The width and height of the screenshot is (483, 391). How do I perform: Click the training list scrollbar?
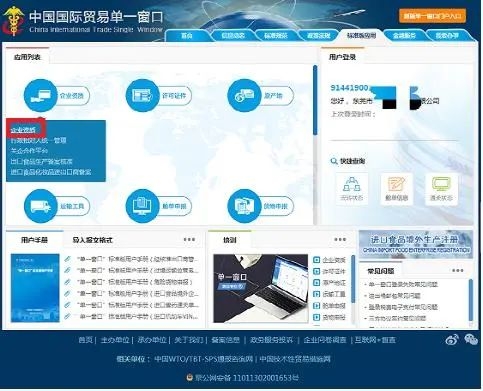tap(353, 279)
